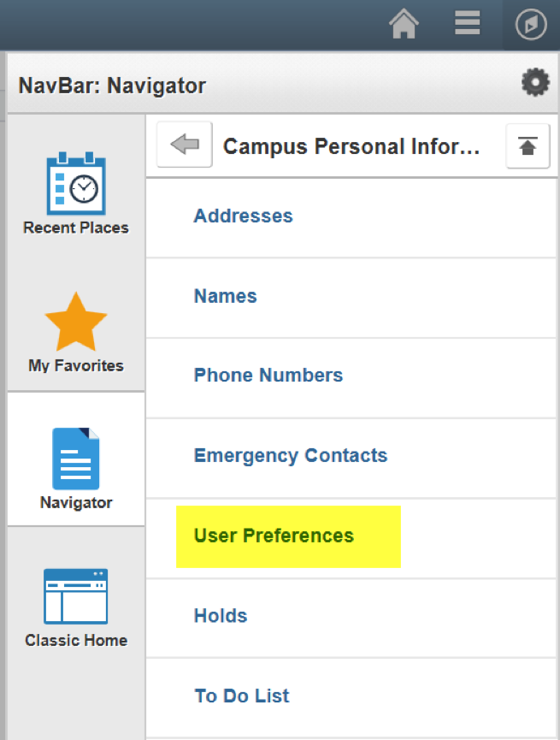Open Classic Home window icon
Image resolution: width=560 pixels, height=740 pixels.
coord(76,596)
